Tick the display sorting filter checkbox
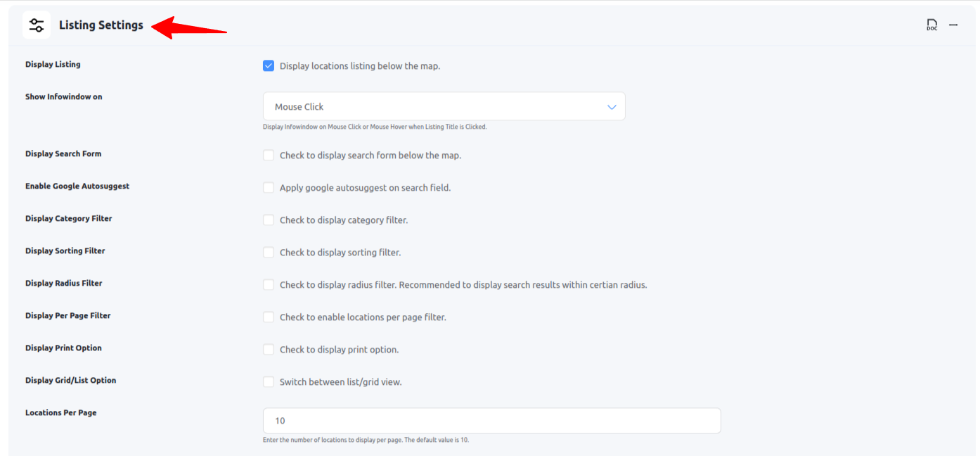 (x=269, y=253)
